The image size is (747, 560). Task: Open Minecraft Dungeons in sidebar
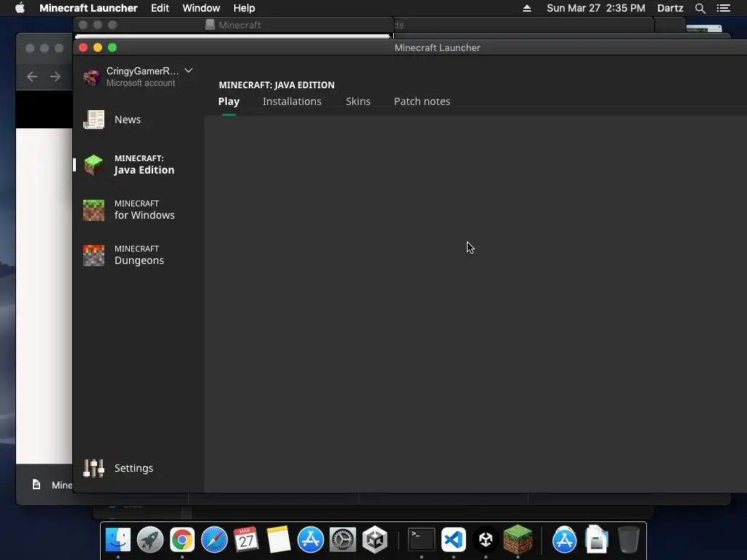coord(124,255)
